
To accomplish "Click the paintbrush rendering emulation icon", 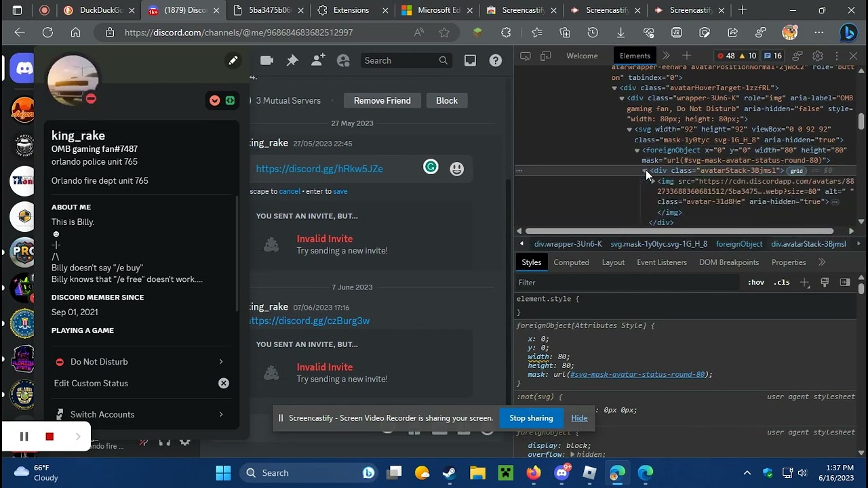I will coord(825,282).
